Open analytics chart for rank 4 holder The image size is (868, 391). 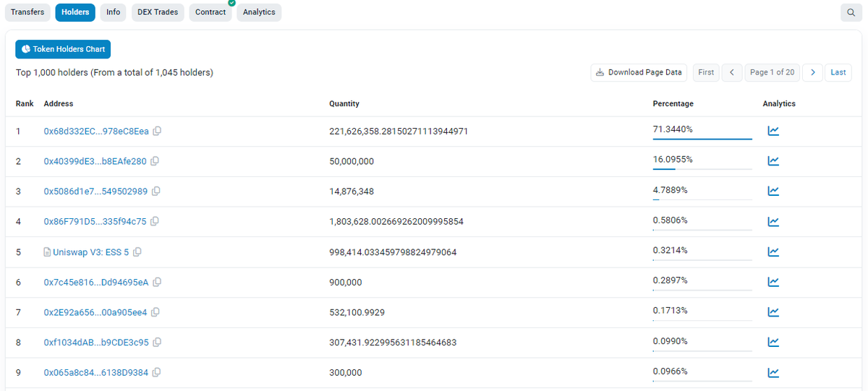point(773,221)
